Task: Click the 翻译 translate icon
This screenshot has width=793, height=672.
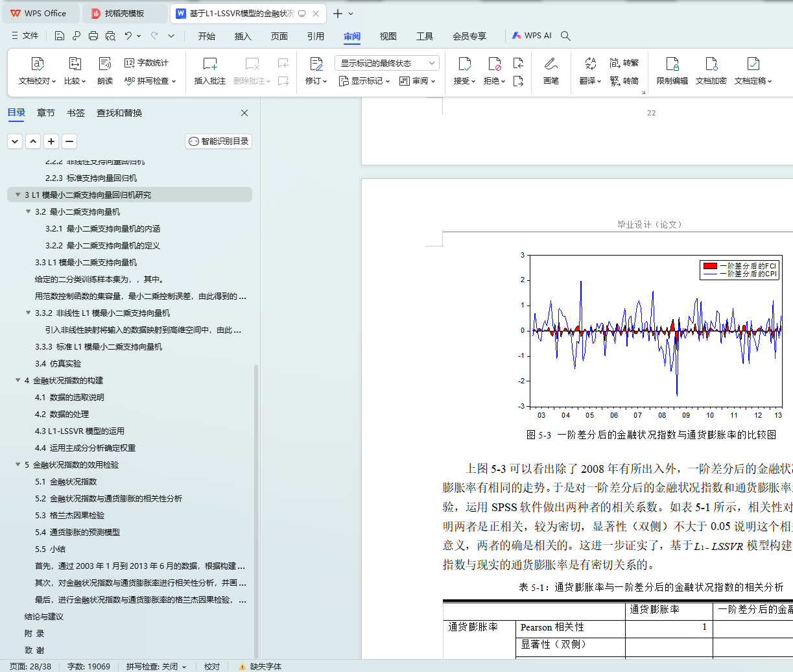Action: (590, 64)
